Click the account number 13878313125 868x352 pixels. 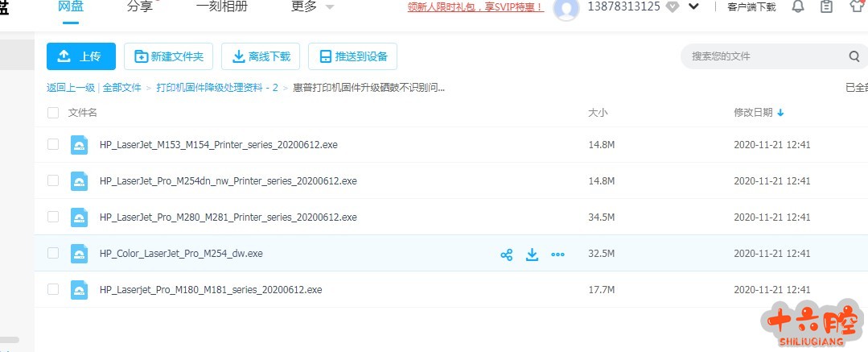point(624,6)
